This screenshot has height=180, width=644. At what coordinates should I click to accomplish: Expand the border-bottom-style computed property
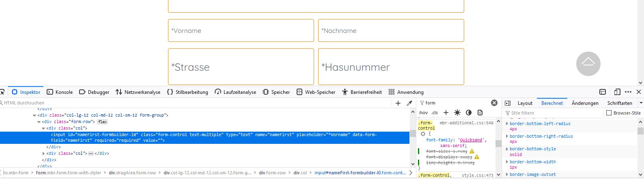pyautogui.click(x=507, y=149)
